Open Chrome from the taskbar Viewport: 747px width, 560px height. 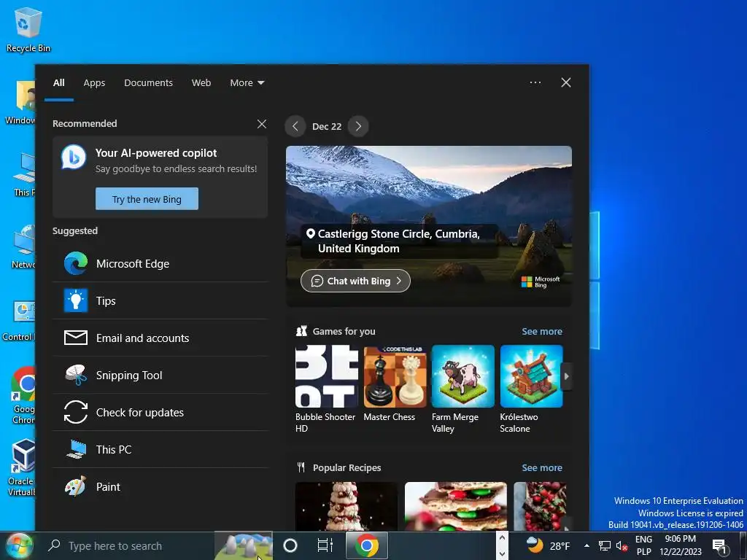point(366,545)
